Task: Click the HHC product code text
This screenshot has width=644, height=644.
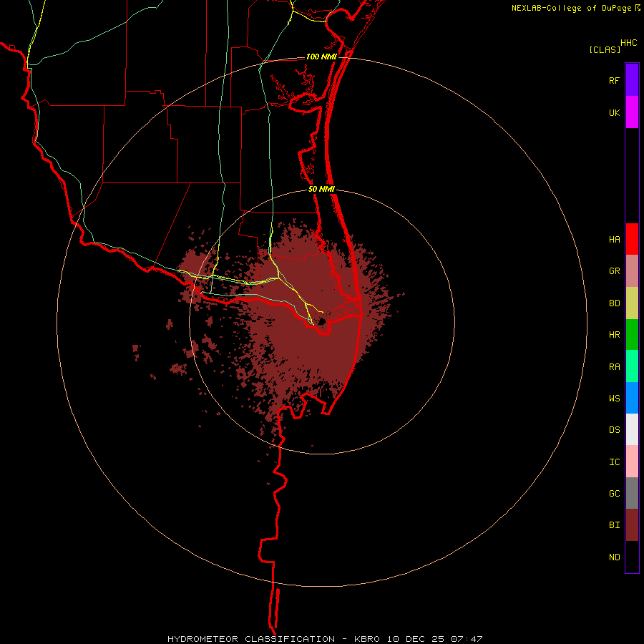Action: [x=628, y=43]
